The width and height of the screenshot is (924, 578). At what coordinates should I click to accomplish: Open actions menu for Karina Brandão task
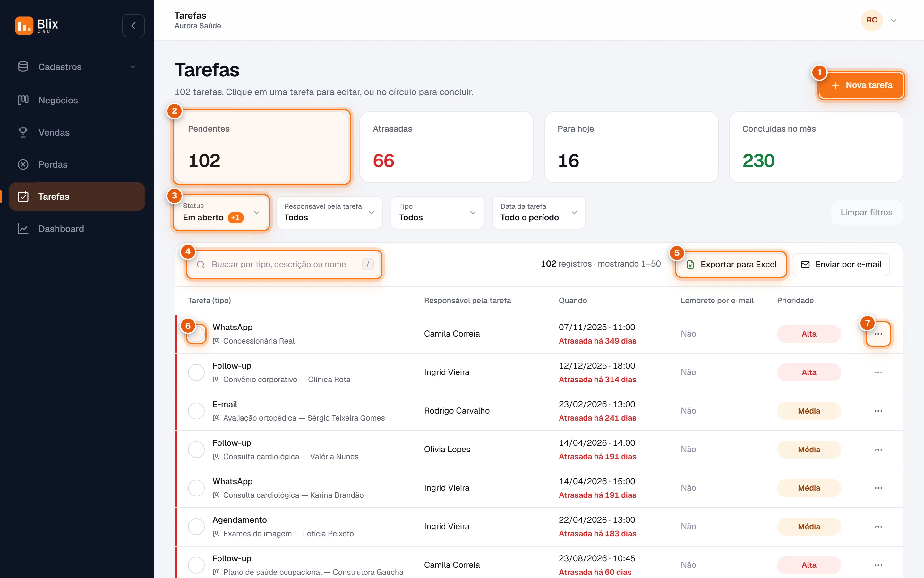(x=878, y=488)
